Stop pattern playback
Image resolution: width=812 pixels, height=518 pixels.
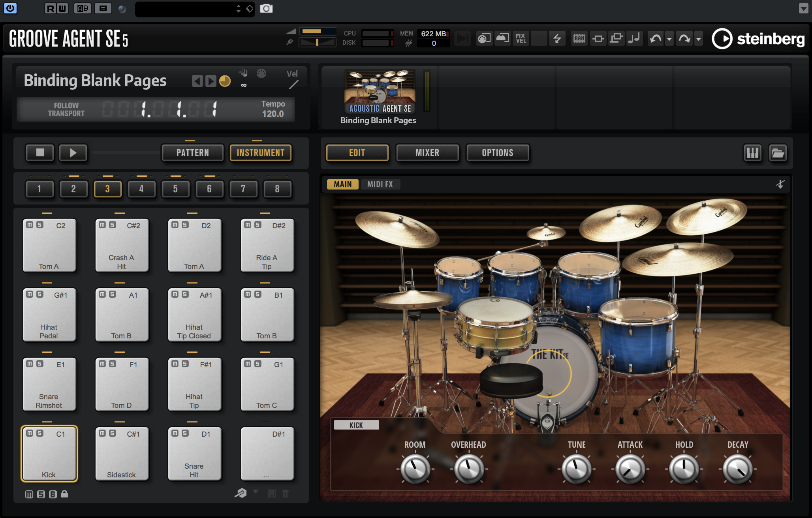pos(40,152)
